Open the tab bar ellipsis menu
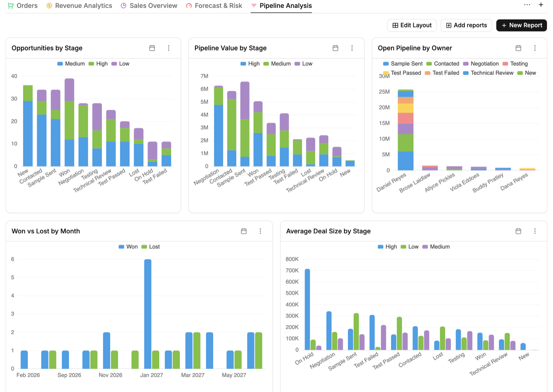The height and width of the screenshot is (392, 553). [527, 5]
